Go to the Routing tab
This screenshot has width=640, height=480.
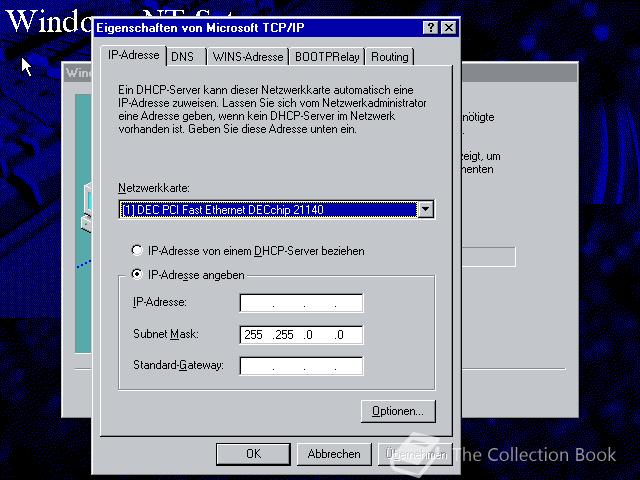click(390, 57)
